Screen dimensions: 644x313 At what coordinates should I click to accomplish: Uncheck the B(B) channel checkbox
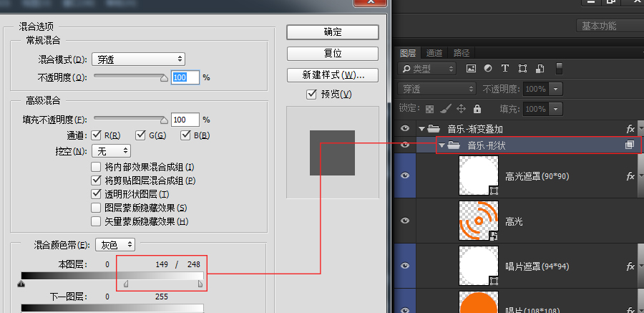point(185,135)
